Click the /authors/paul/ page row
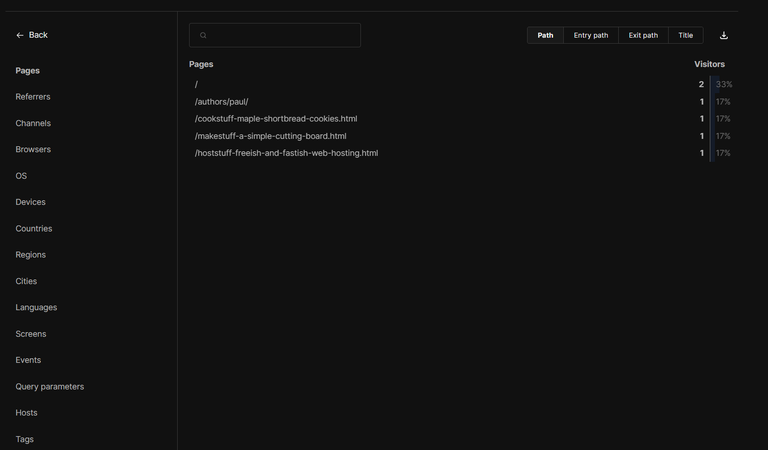768x450 pixels. coord(460,102)
